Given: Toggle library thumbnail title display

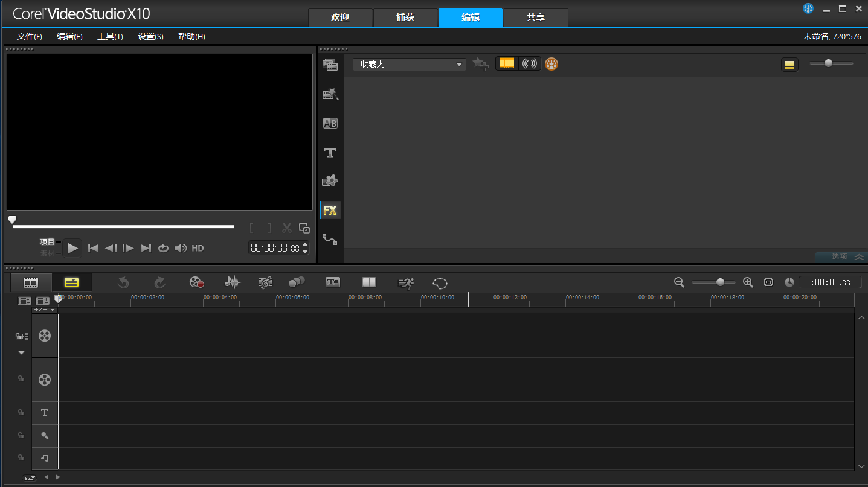Looking at the screenshot, I should [789, 64].
